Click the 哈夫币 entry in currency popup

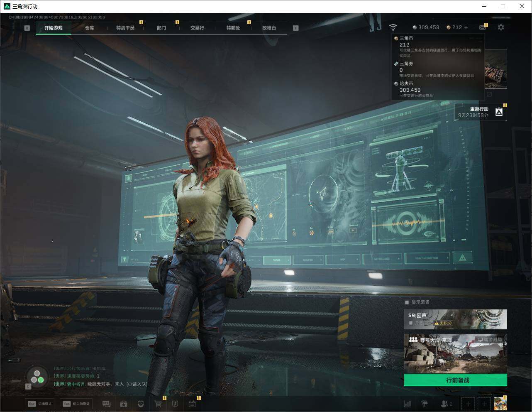[438, 89]
